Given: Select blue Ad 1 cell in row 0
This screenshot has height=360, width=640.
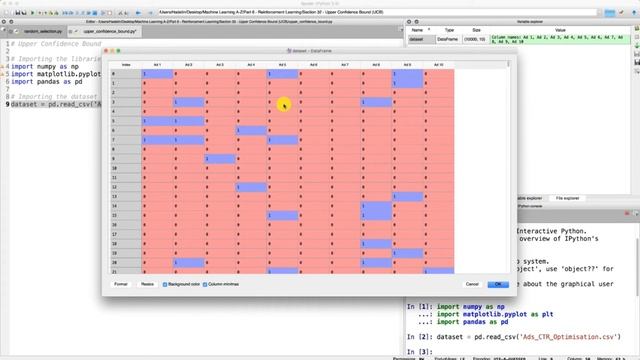Looking at the screenshot, I should 157,74.
